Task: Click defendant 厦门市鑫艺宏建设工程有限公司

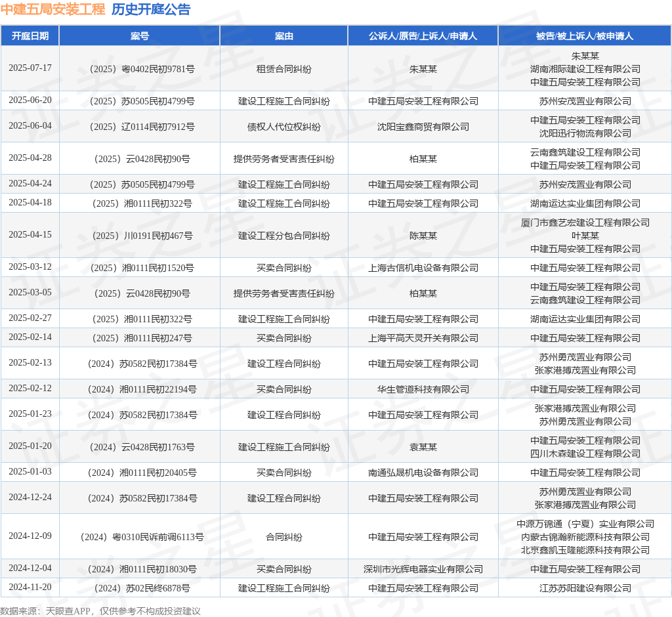Action: (x=585, y=223)
